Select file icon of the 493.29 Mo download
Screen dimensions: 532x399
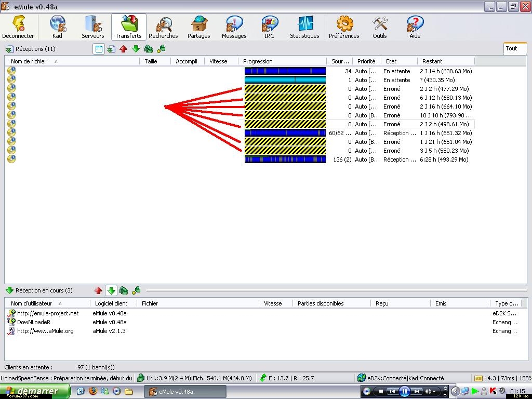[11, 159]
